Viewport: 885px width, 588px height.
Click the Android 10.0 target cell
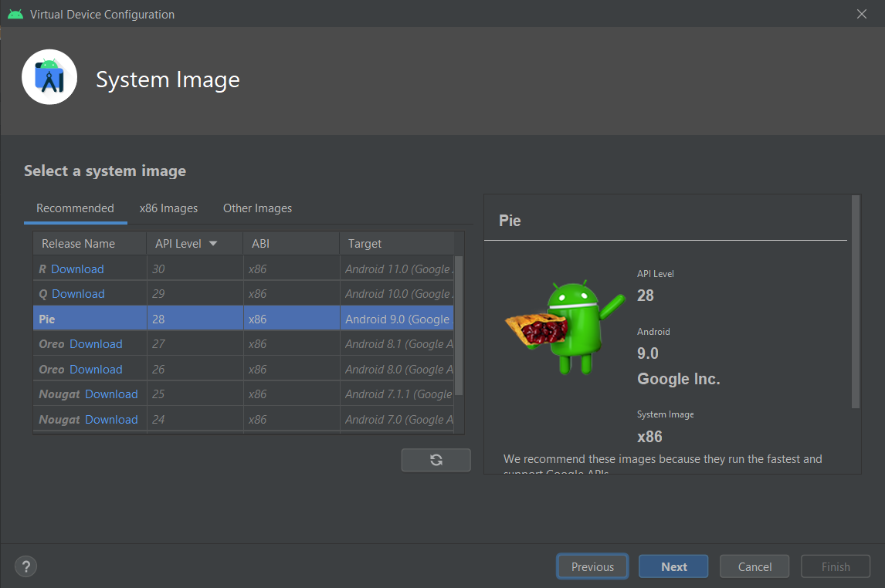click(398, 294)
